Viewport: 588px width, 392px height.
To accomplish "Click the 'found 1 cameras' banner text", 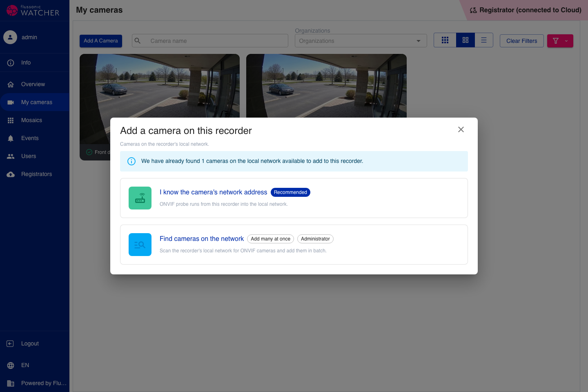I will [252, 161].
